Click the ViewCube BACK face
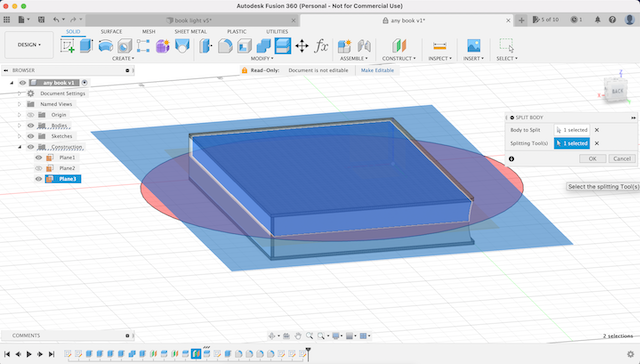Viewport: 640px width, 364px height. pyautogui.click(x=617, y=91)
